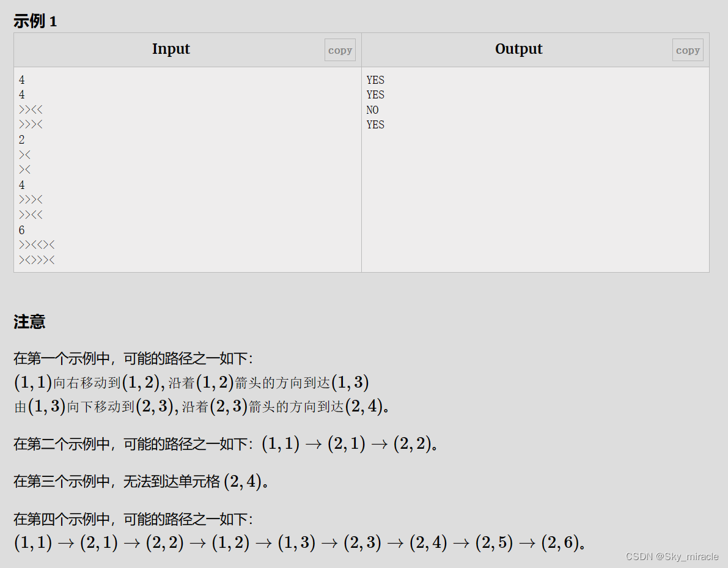Image resolution: width=728 pixels, height=568 pixels.
Task: Click the copy button for the Output column
Action: (688, 50)
